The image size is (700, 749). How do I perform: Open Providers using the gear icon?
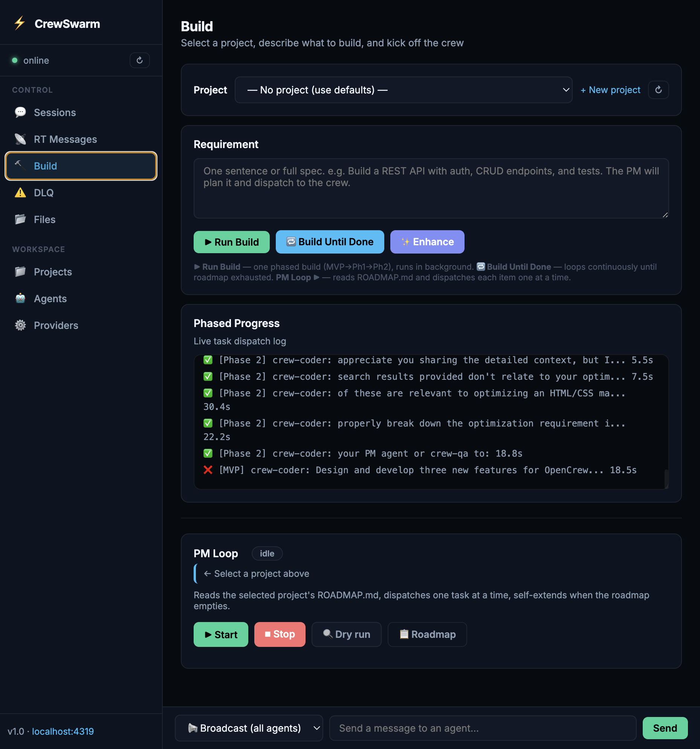tap(20, 325)
